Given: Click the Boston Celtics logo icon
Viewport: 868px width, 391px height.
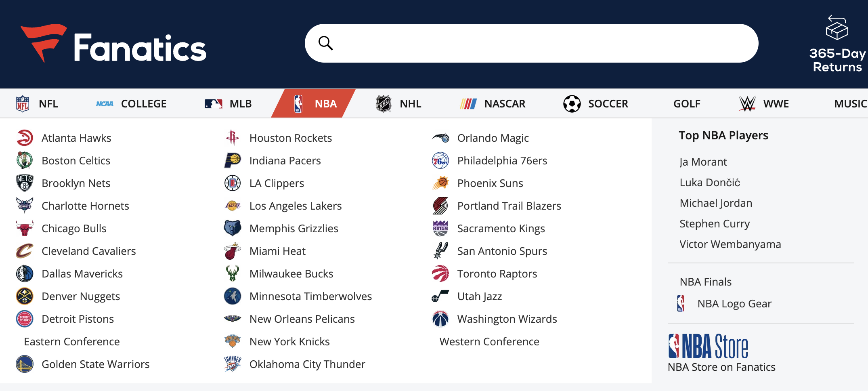Looking at the screenshot, I should 25,160.
